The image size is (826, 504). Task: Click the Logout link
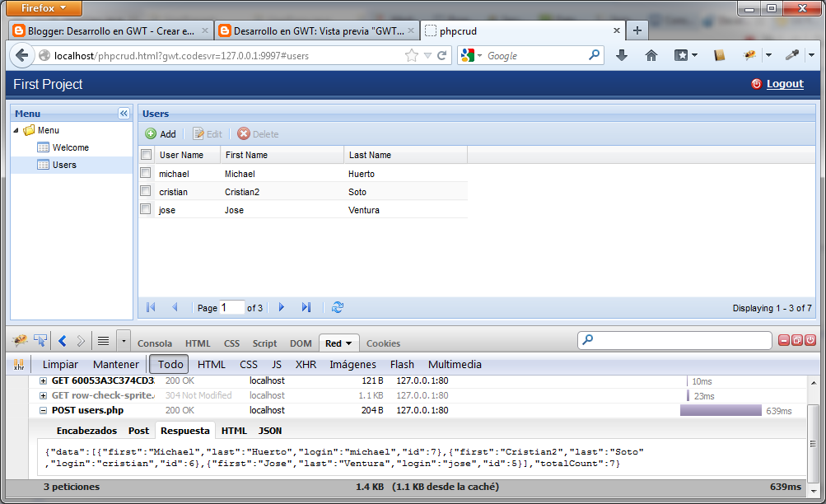tap(784, 84)
